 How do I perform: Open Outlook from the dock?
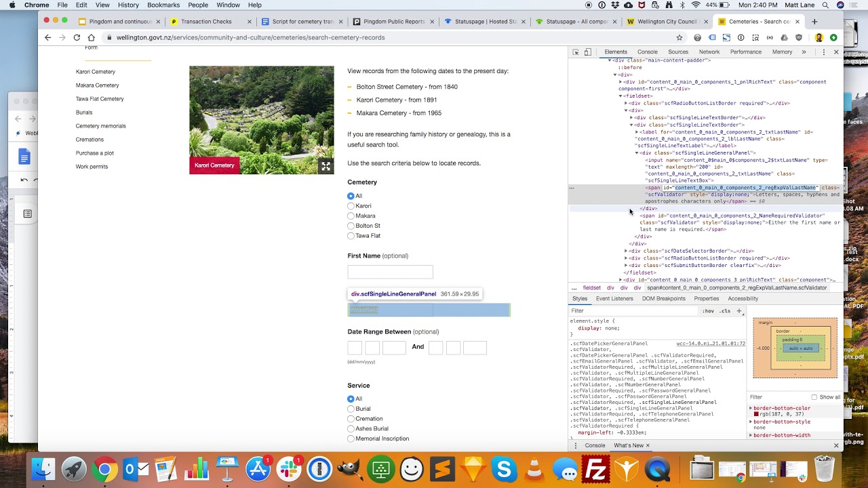tap(136, 469)
